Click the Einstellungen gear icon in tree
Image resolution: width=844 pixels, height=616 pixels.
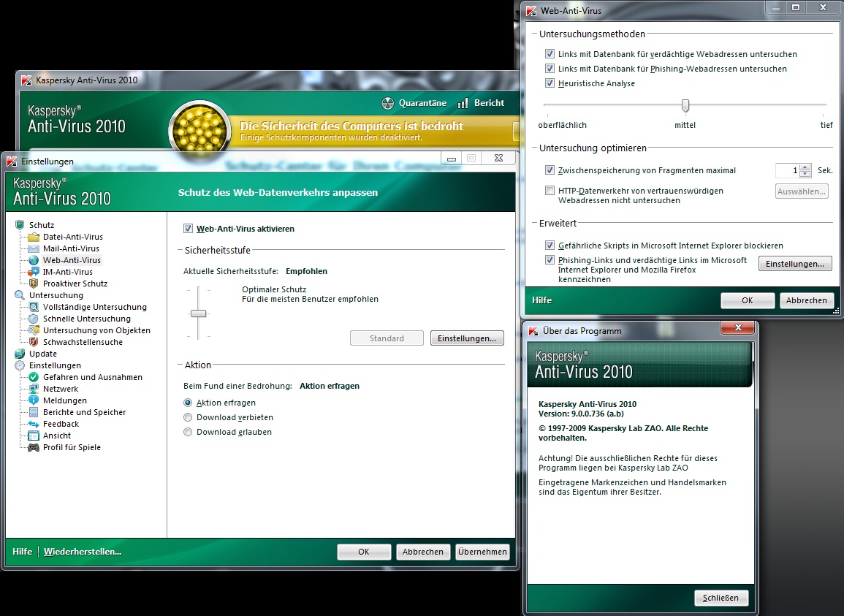[20, 365]
